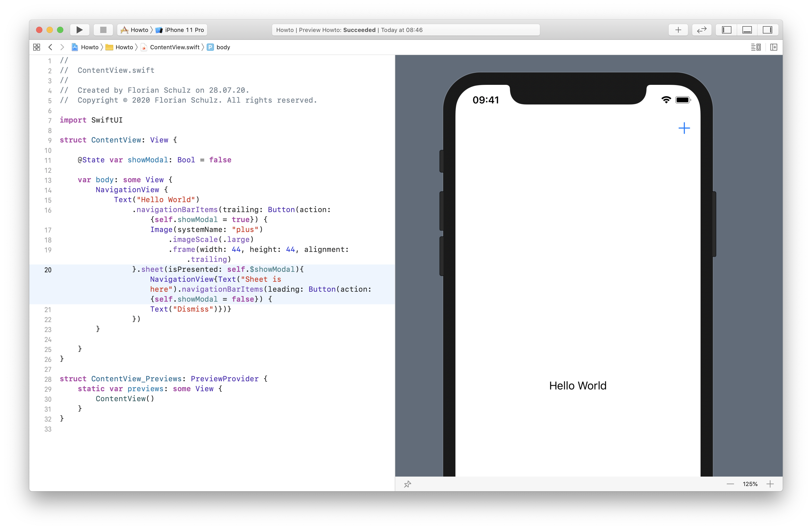Click the Stop button in the toolbar
This screenshot has height=530, width=812.
click(103, 30)
